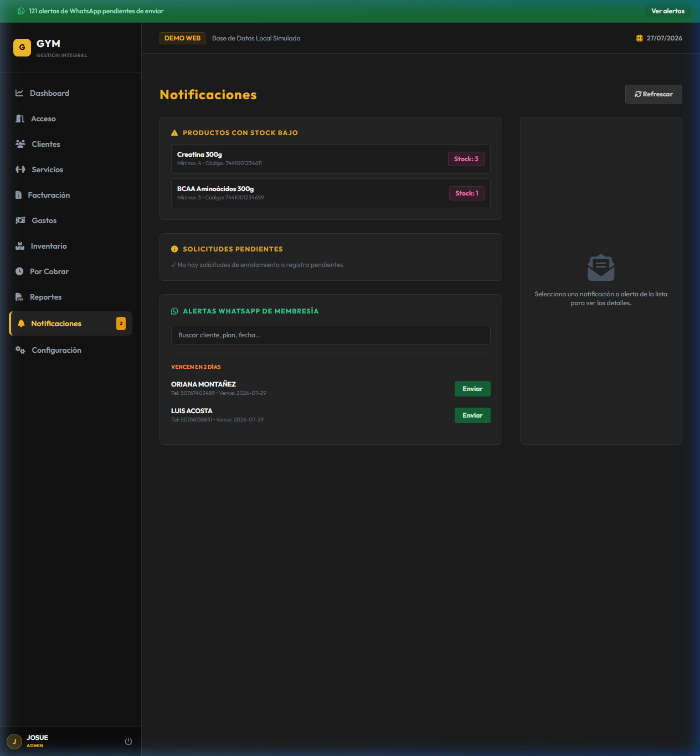Image resolution: width=700 pixels, height=756 pixels.
Task: Click the Acceso door icon
Action: (20, 119)
